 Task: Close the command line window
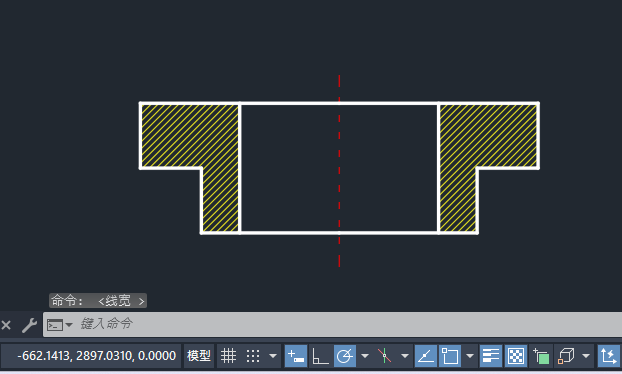[6, 325]
